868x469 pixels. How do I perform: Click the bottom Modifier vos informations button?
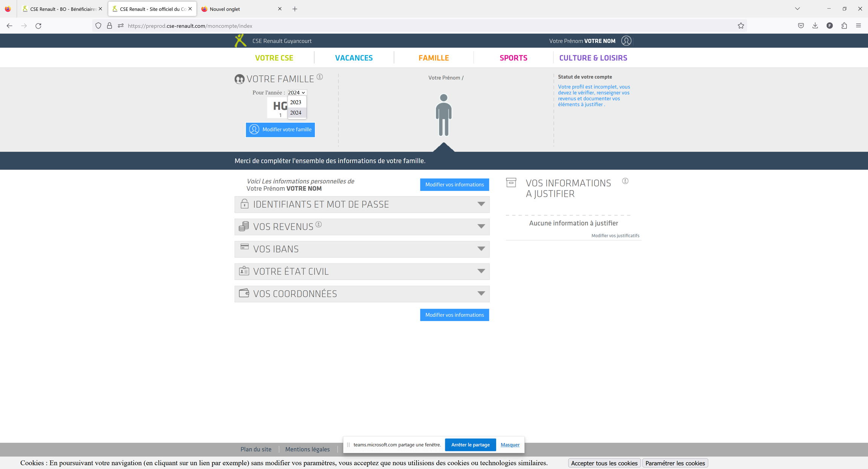[454, 315]
